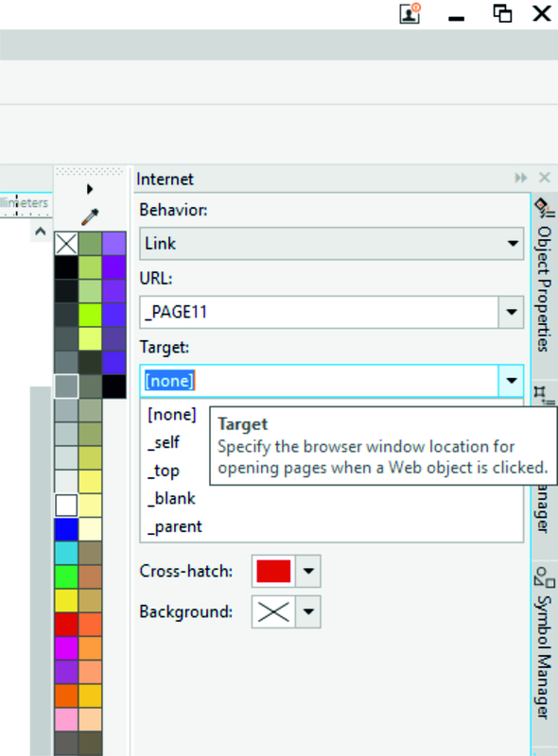558x756 pixels.
Task: Open the Object Properties docker tab
Action: (x=544, y=276)
